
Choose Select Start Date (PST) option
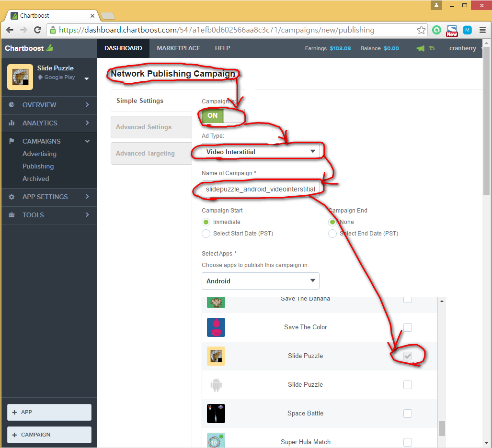pos(206,234)
